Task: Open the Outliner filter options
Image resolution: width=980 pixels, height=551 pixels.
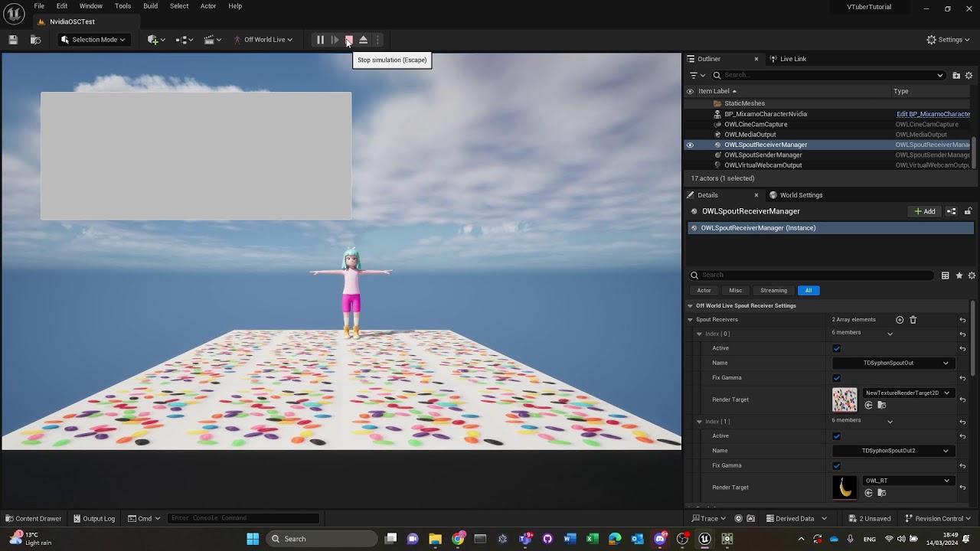Action: point(695,75)
